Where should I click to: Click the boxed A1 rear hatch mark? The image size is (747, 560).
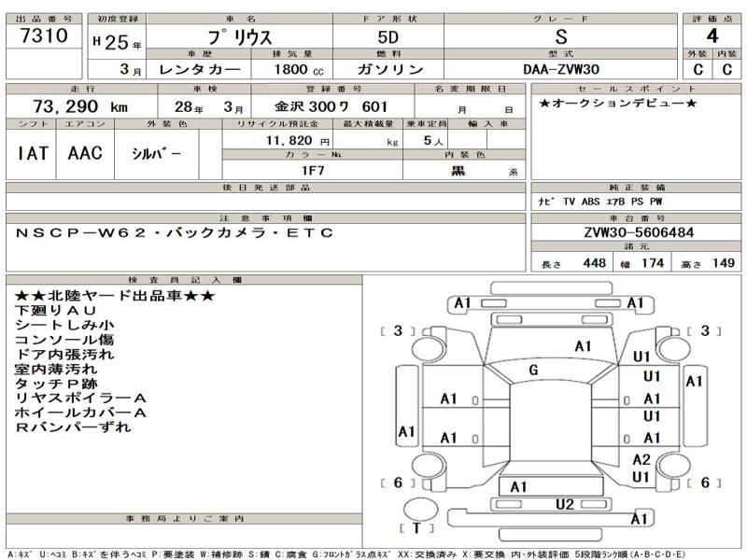click(x=519, y=486)
